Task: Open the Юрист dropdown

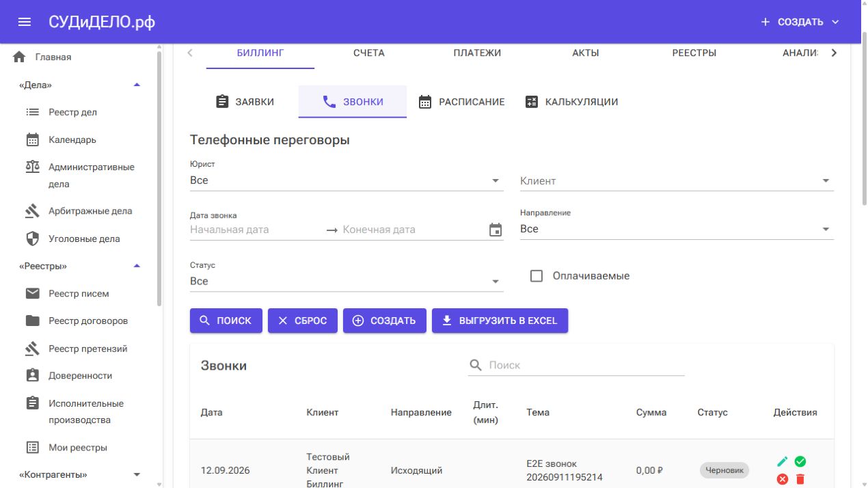Action: [347, 180]
